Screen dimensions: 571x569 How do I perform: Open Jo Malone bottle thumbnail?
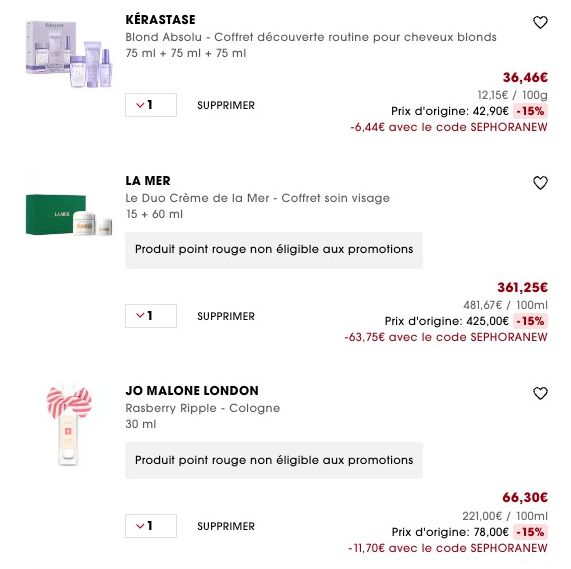point(69,424)
